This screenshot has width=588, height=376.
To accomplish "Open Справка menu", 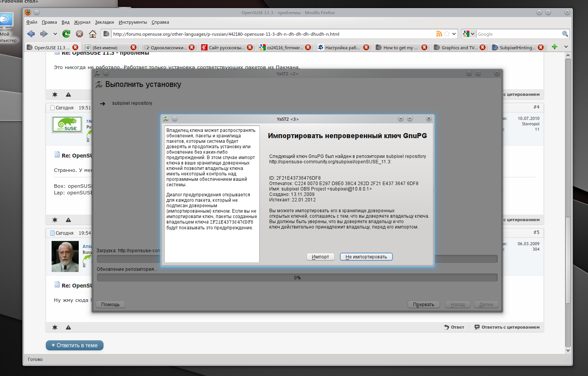I will [160, 22].
